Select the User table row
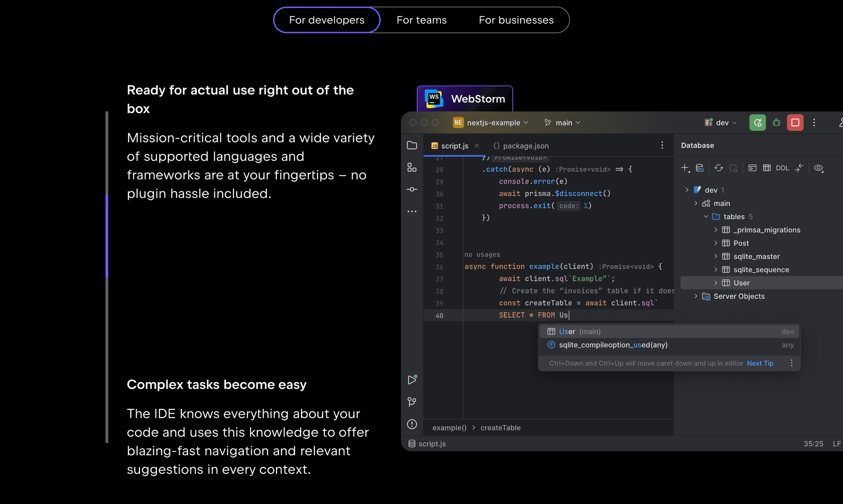 761,283
